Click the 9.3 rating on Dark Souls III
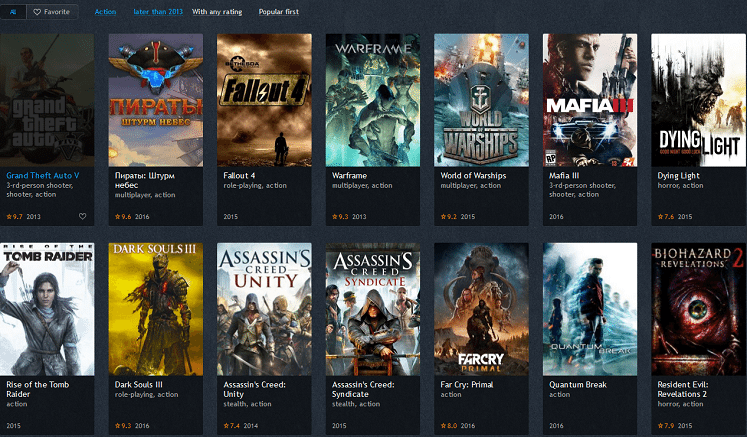 click(x=123, y=426)
